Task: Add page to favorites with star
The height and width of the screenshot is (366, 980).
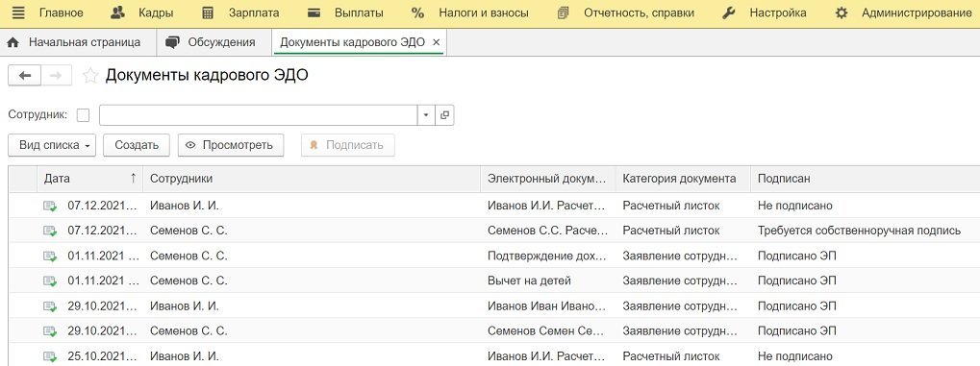Action: (90, 76)
